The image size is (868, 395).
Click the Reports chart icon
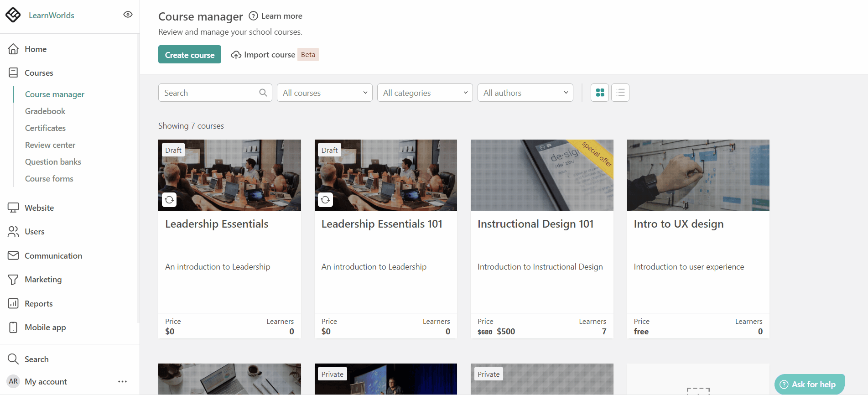pyautogui.click(x=13, y=303)
